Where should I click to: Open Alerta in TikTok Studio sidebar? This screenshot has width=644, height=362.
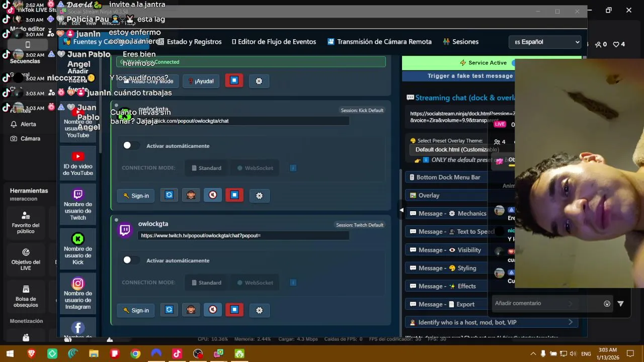click(24, 124)
